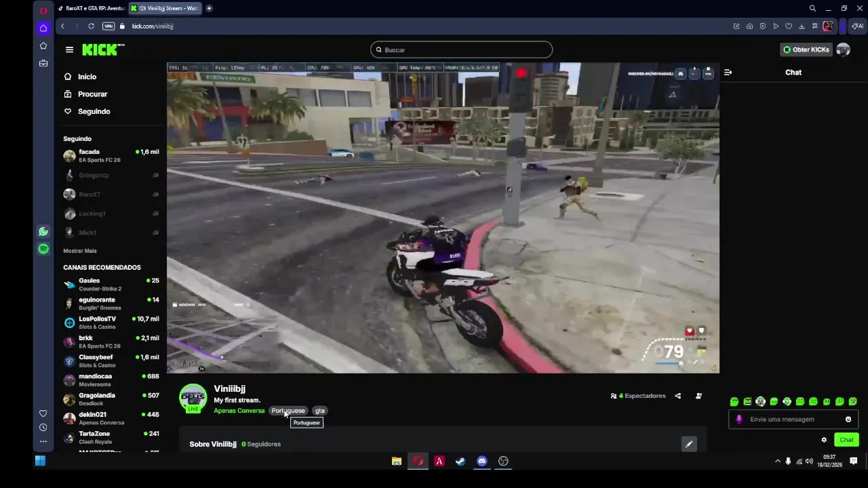
Task: Send message with green Chat button
Action: [x=846, y=440]
